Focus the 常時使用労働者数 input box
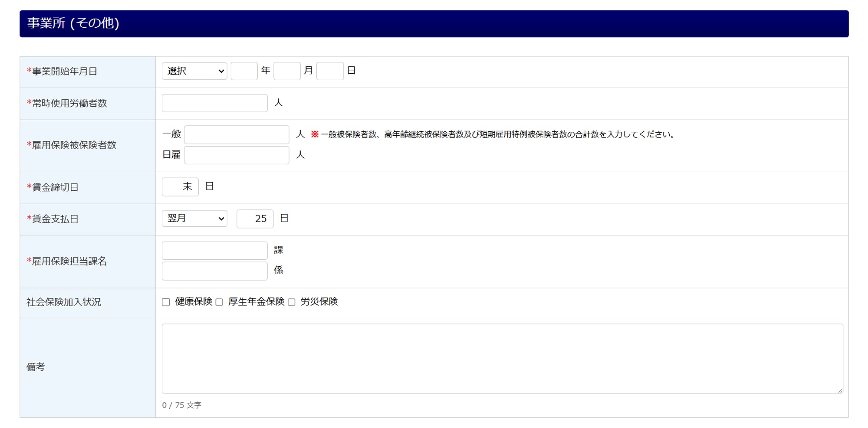 point(215,103)
